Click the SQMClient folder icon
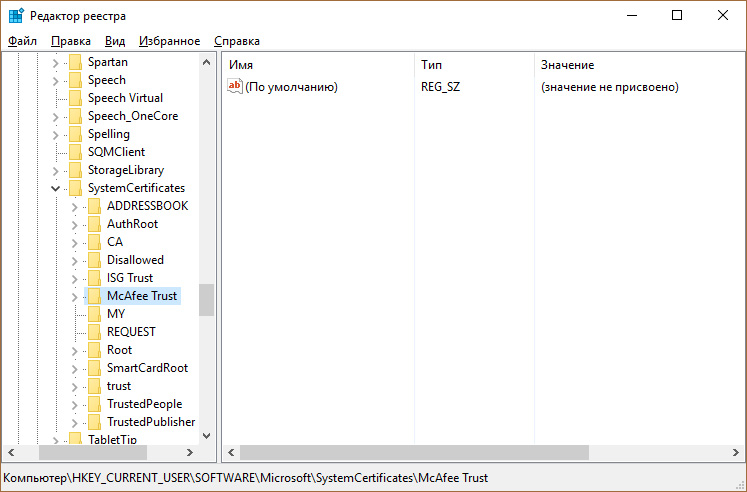Screen dimensions: 747x492 tap(75, 152)
